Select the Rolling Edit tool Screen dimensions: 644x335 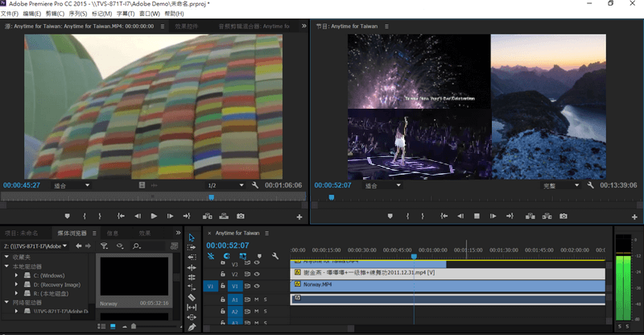point(192,278)
